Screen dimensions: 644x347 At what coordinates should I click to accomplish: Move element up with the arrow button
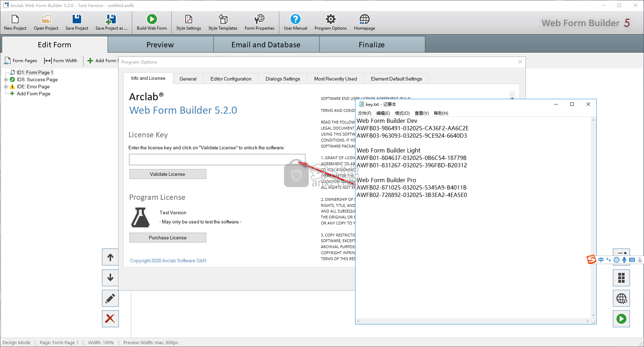pyautogui.click(x=110, y=257)
